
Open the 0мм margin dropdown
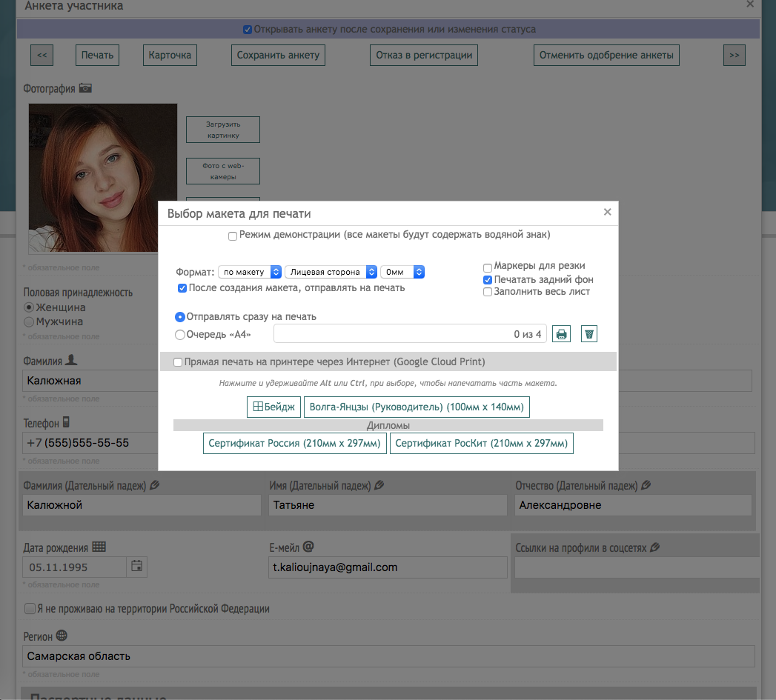coord(402,272)
